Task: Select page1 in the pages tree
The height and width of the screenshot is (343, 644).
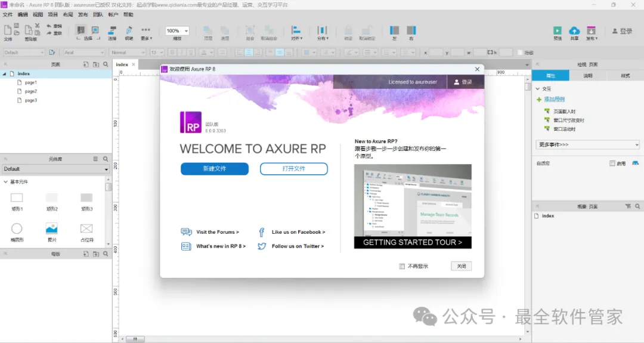Action: (31, 82)
